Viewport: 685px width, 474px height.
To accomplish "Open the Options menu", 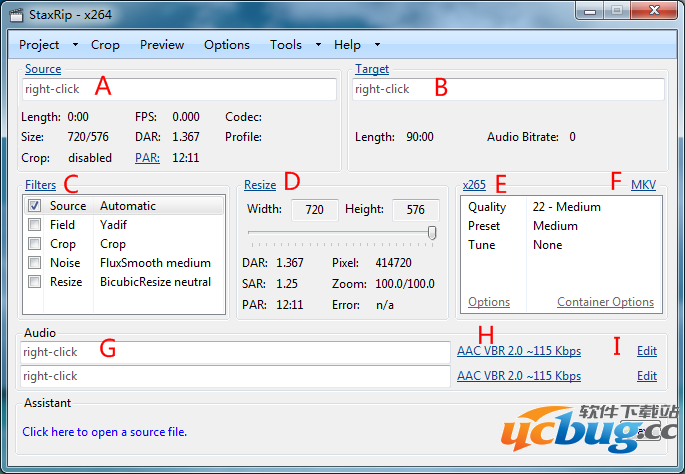I will [227, 45].
